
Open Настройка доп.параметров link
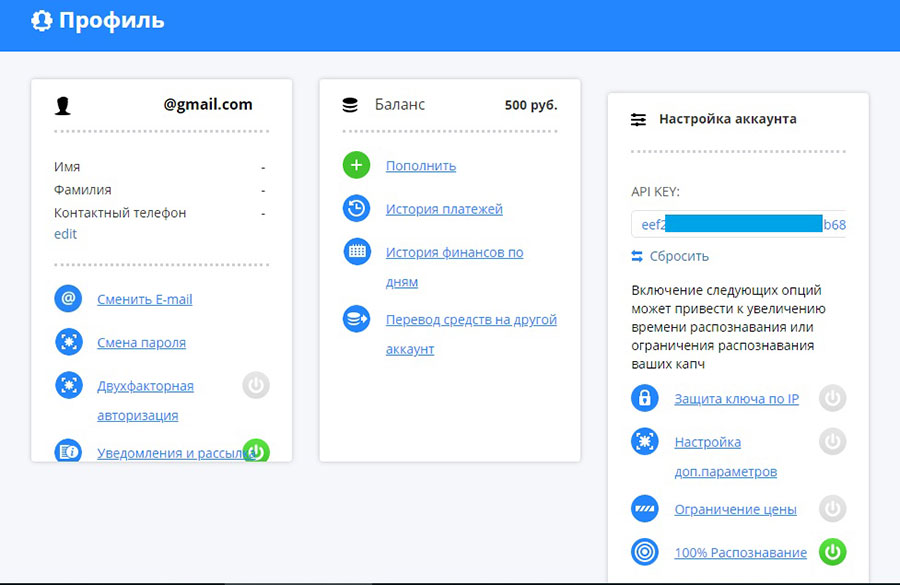(x=726, y=457)
